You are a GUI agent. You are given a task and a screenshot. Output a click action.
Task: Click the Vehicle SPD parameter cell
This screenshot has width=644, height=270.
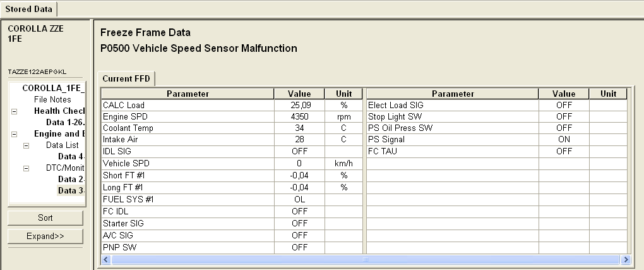(187, 163)
